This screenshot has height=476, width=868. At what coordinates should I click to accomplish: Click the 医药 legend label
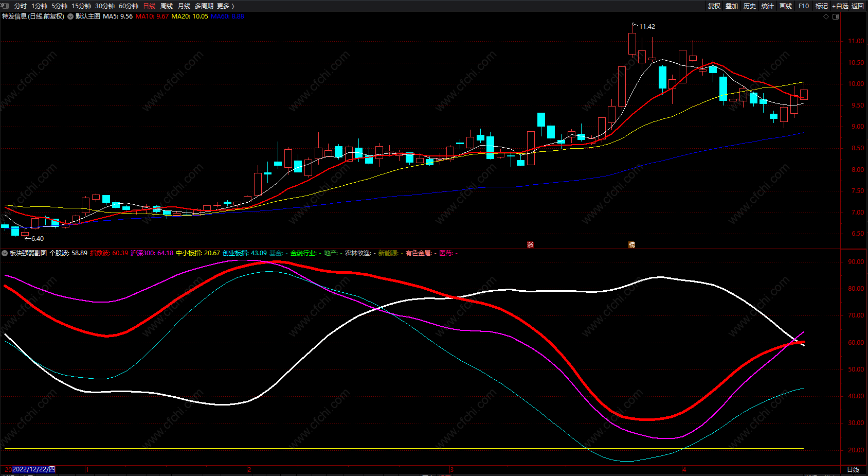click(446, 253)
